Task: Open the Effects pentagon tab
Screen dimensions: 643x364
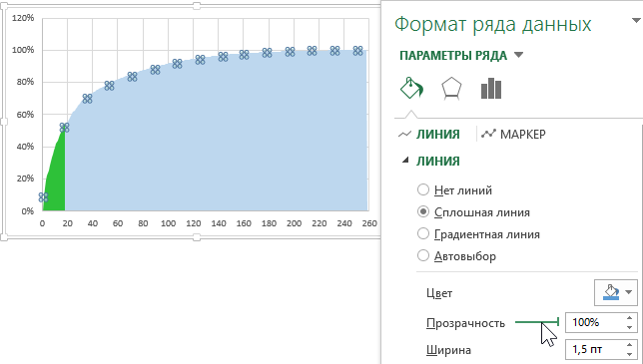Action: click(451, 89)
